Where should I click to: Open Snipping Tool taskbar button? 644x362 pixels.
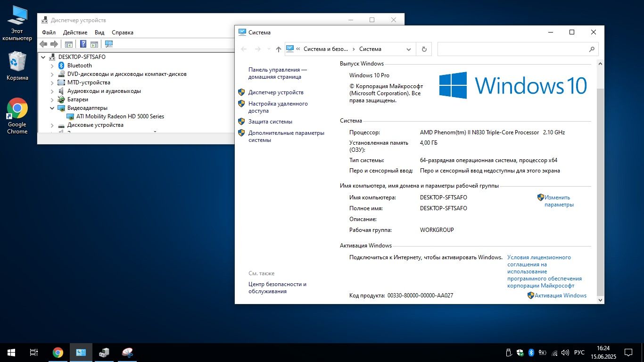coord(127,352)
